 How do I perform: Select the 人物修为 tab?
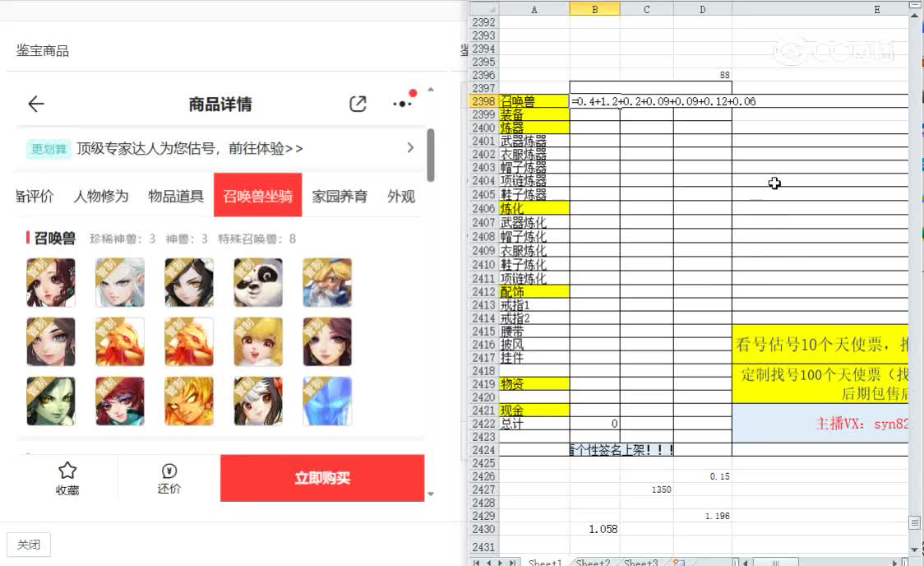click(x=100, y=196)
